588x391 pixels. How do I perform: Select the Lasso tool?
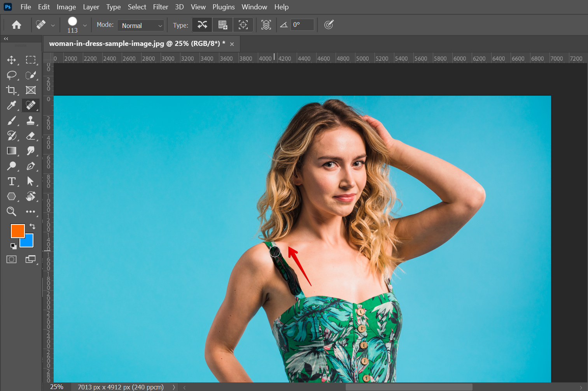click(11, 75)
